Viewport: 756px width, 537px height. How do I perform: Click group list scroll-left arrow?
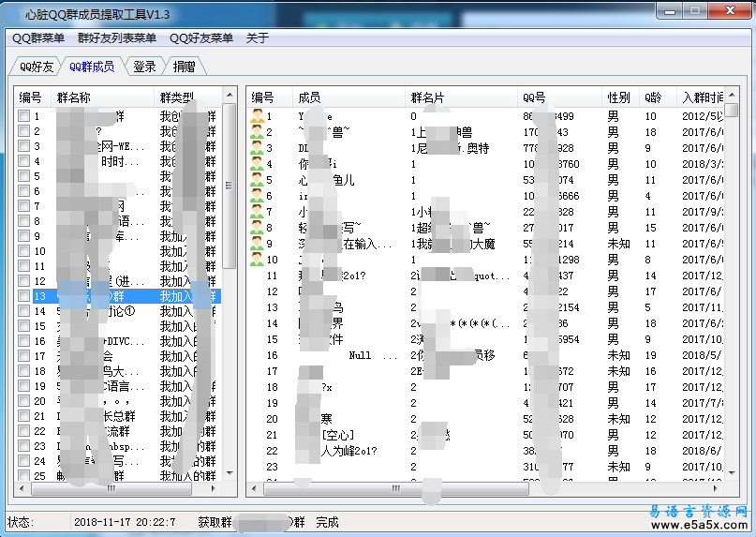click(x=22, y=488)
